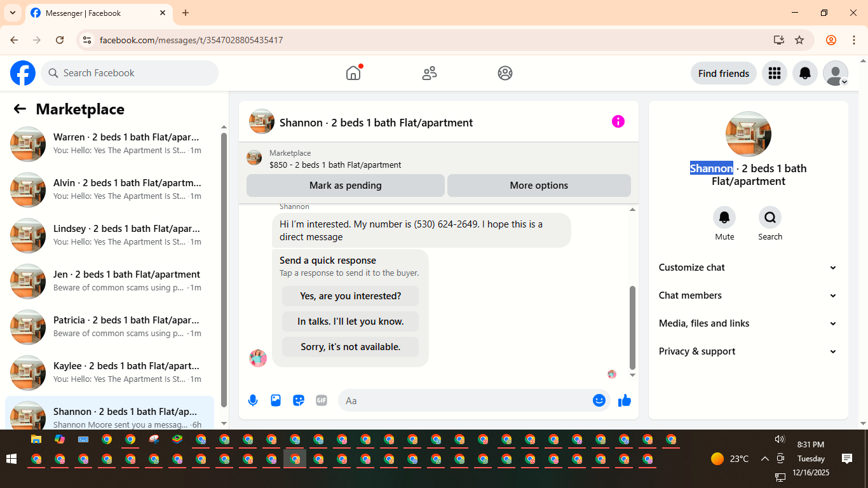The image size is (868, 488).
Task: Open Alvin's conversation in the list
Action: coord(109,190)
